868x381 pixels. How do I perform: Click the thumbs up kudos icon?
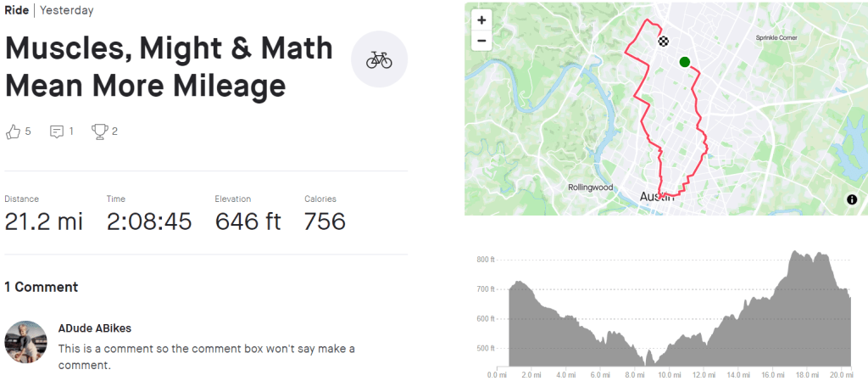13,132
